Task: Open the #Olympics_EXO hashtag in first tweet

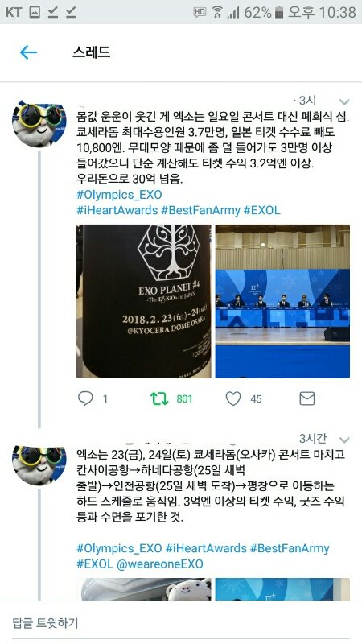Action: [119, 195]
